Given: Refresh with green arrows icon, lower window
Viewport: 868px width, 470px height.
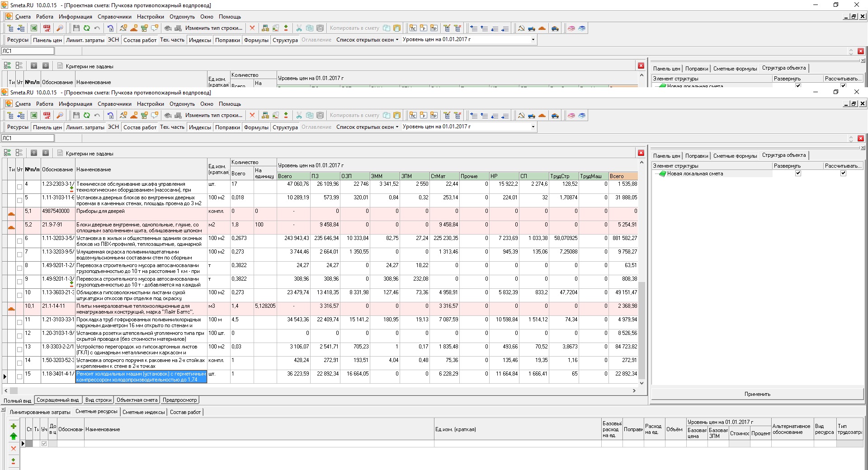Looking at the screenshot, I should [86, 116].
